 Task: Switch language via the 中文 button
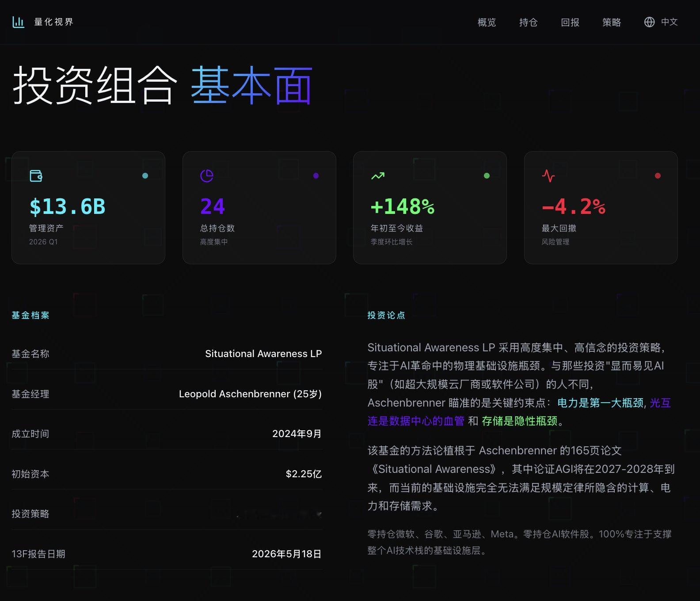click(x=669, y=22)
